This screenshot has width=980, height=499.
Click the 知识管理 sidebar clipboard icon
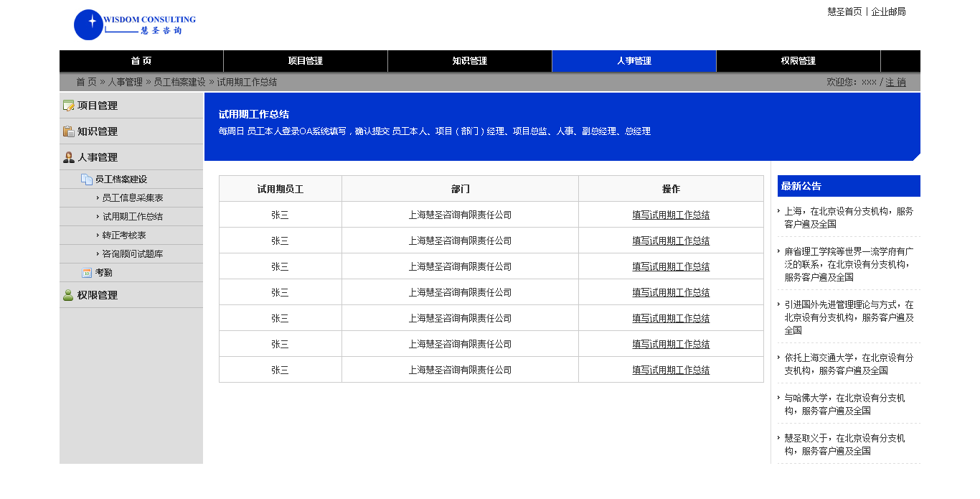tap(69, 131)
